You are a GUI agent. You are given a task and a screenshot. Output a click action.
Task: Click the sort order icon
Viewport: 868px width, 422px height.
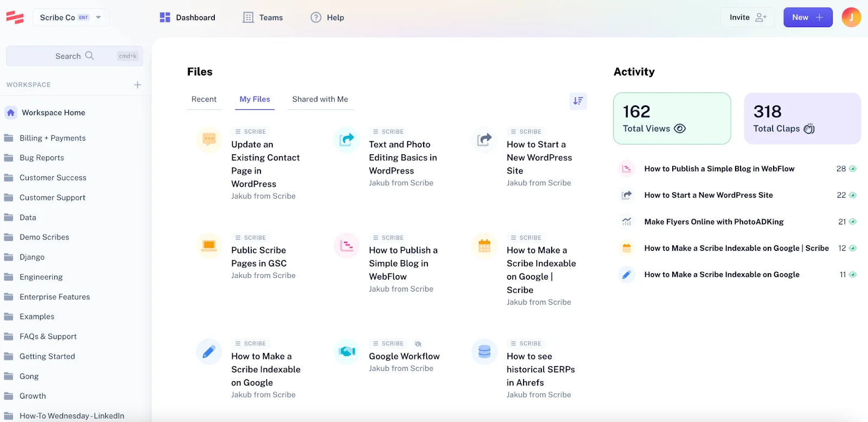(x=578, y=101)
